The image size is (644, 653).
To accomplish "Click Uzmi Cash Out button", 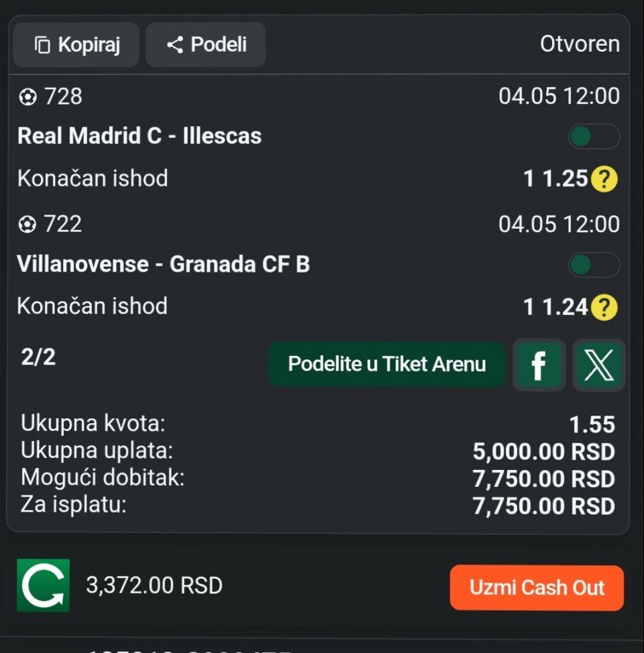I will (537, 587).
